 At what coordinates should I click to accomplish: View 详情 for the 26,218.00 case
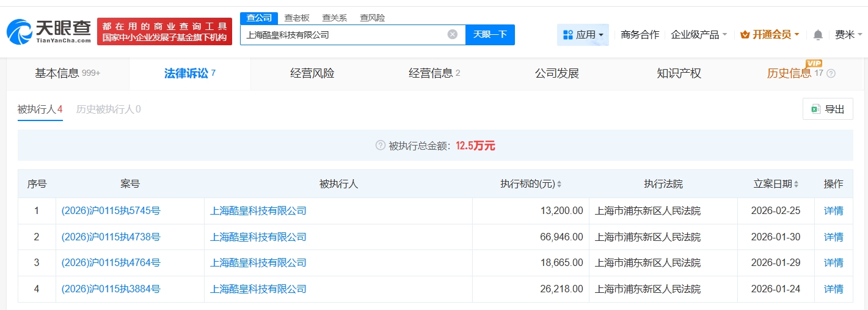tap(833, 289)
